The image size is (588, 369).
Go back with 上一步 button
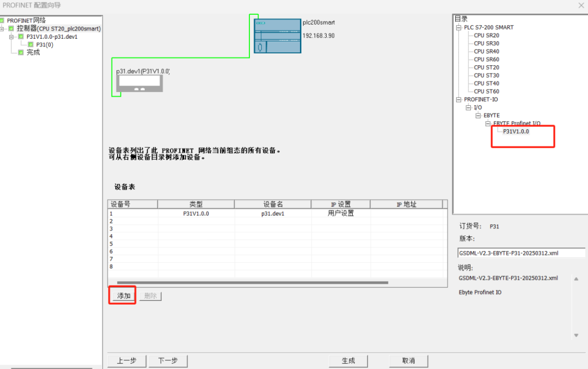pyautogui.click(x=127, y=361)
